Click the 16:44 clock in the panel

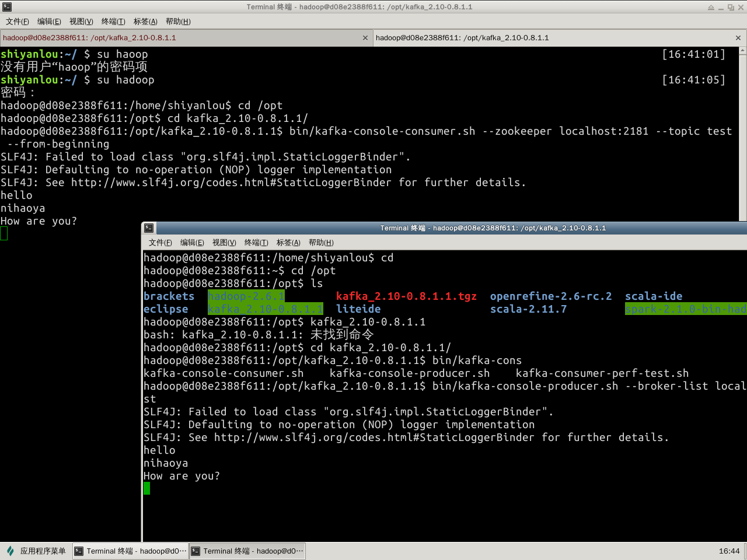pos(729,551)
